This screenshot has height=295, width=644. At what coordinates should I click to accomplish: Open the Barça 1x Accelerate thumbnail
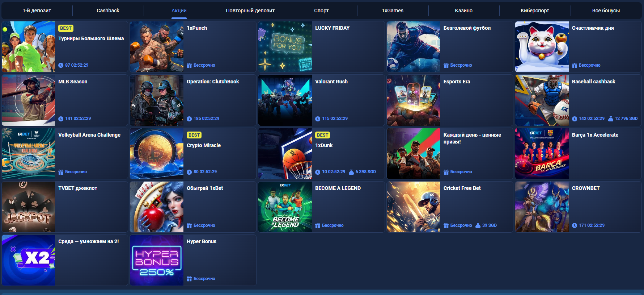pos(542,153)
